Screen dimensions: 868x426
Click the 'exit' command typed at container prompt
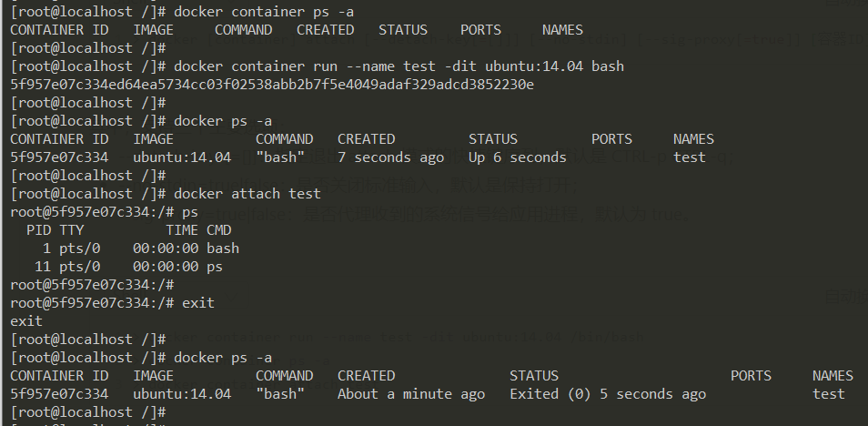[x=197, y=302]
